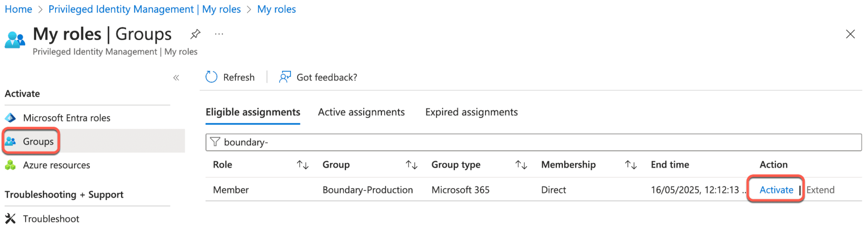Click the Groups people icon
868x243 pixels.
tap(11, 141)
